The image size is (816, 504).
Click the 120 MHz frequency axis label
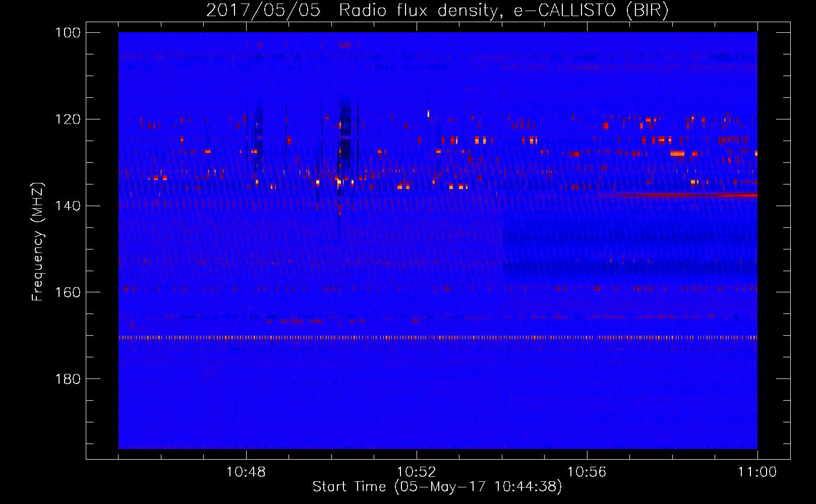click(x=68, y=119)
